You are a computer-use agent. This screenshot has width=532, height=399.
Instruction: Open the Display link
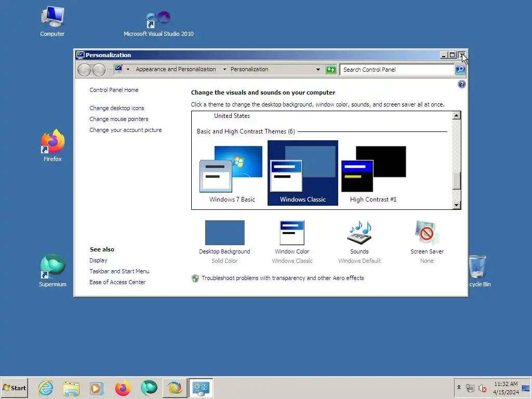pyautogui.click(x=98, y=260)
